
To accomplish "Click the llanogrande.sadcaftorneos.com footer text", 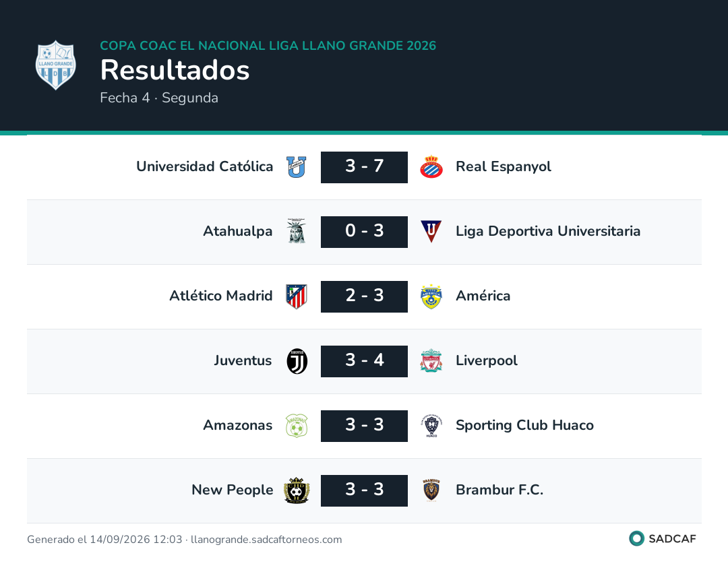I will click(x=266, y=540).
